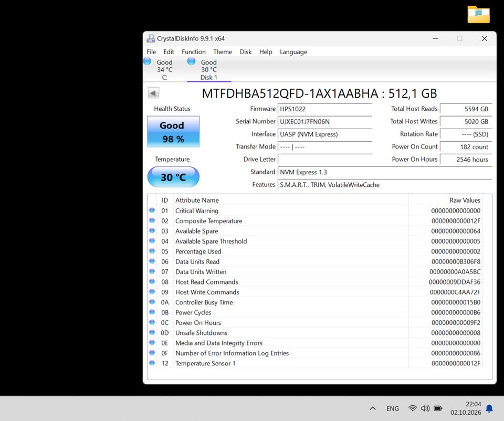This screenshot has width=504, height=421.
Task: Open the Function menu
Action: 194,52
